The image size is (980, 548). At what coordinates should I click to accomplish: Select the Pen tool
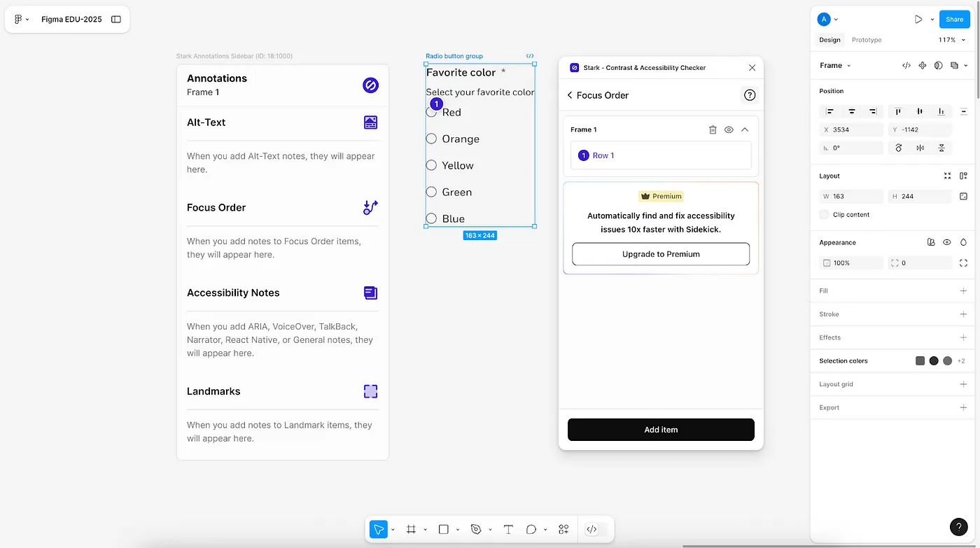point(476,530)
